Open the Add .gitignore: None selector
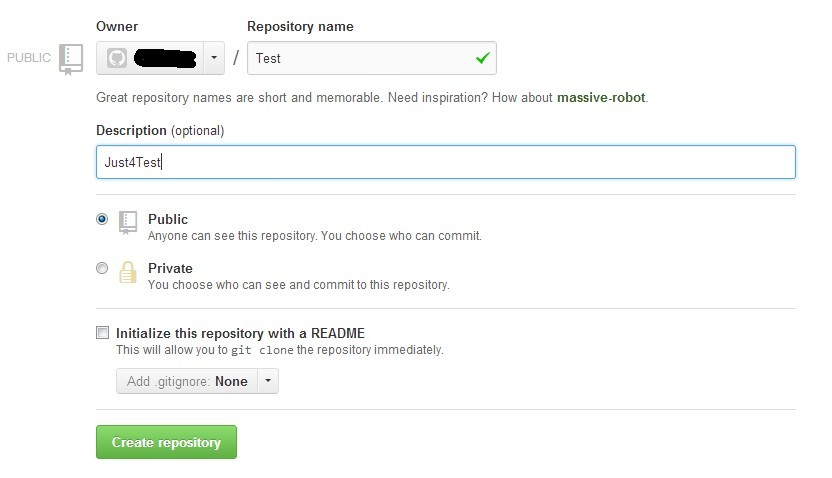Image resolution: width=832 pixels, height=478 pixels. click(187, 381)
